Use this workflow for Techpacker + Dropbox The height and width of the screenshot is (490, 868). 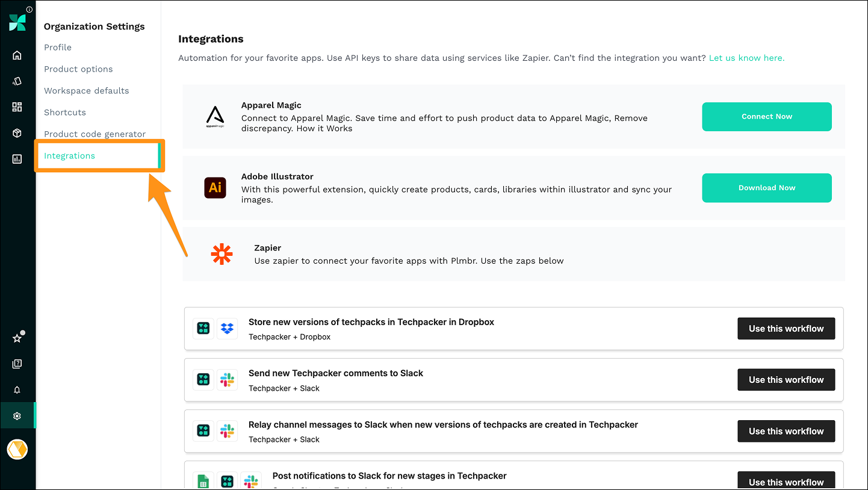point(786,329)
